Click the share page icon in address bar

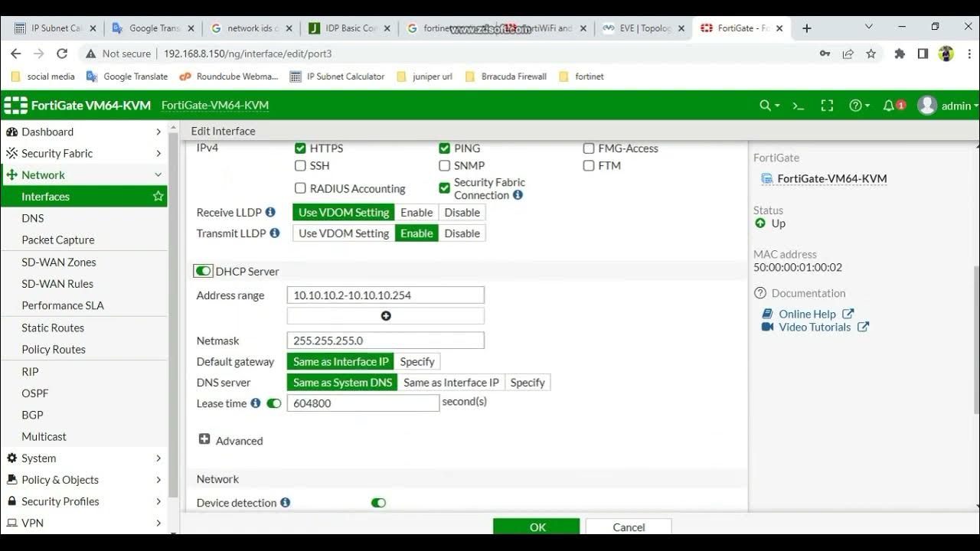(x=848, y=54)
